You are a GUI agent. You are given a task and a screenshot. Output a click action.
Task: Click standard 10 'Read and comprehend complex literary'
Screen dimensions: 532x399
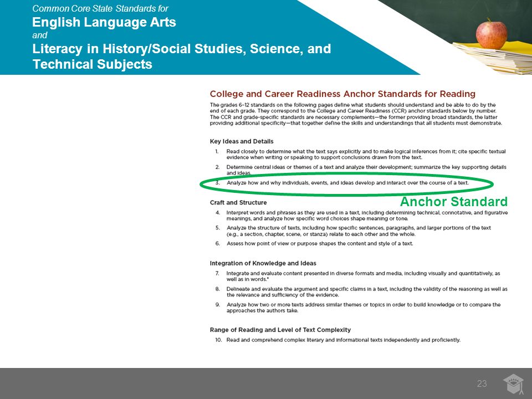coord(344,340)
